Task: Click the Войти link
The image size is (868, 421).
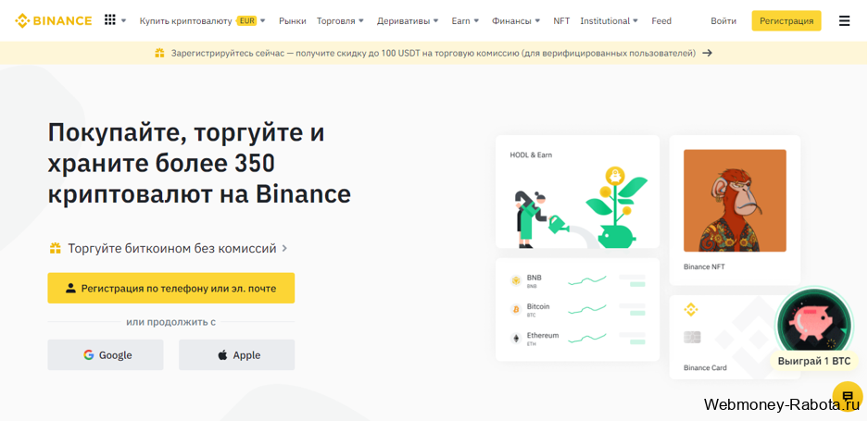Action: pyautogui.click(x=723, y=21)
